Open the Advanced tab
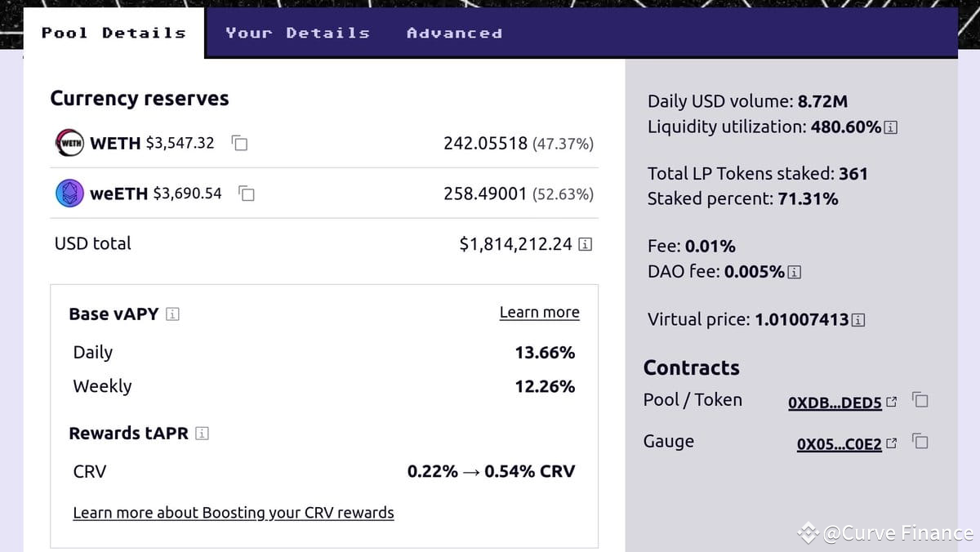980x552 pixels. (454, 33)
